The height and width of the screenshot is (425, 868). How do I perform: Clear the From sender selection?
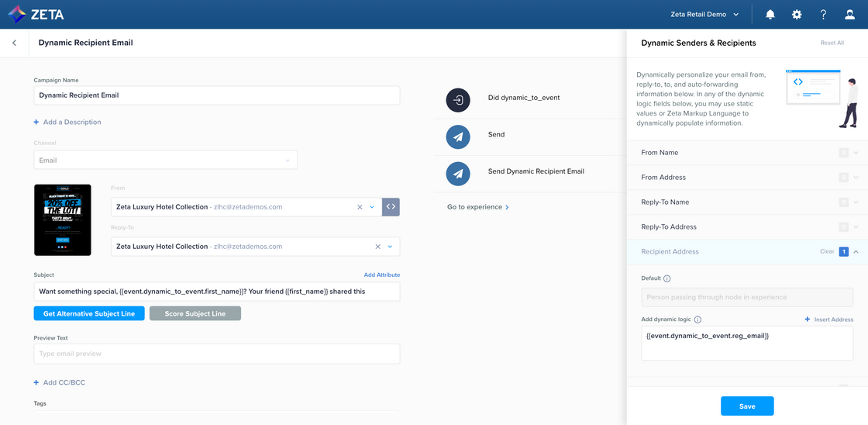[x=360, y=207]
